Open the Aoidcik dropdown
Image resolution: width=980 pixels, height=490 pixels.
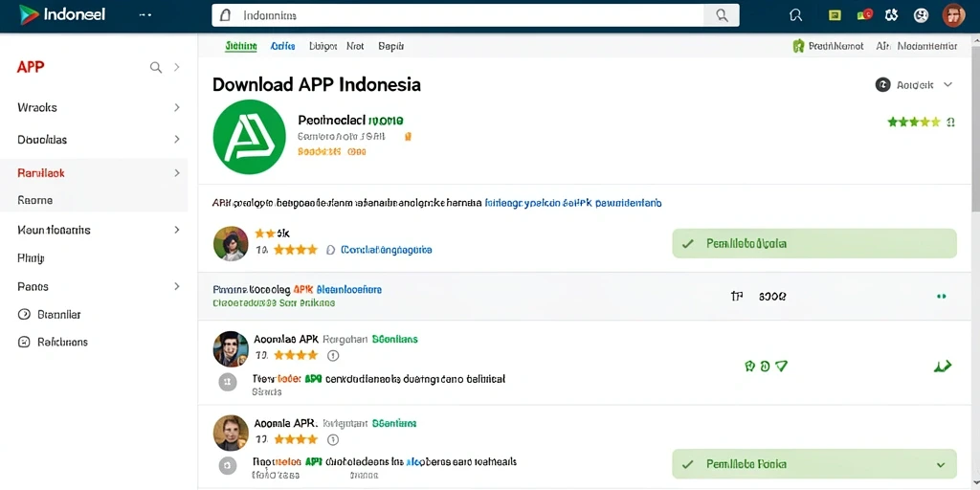click(914, 85)
